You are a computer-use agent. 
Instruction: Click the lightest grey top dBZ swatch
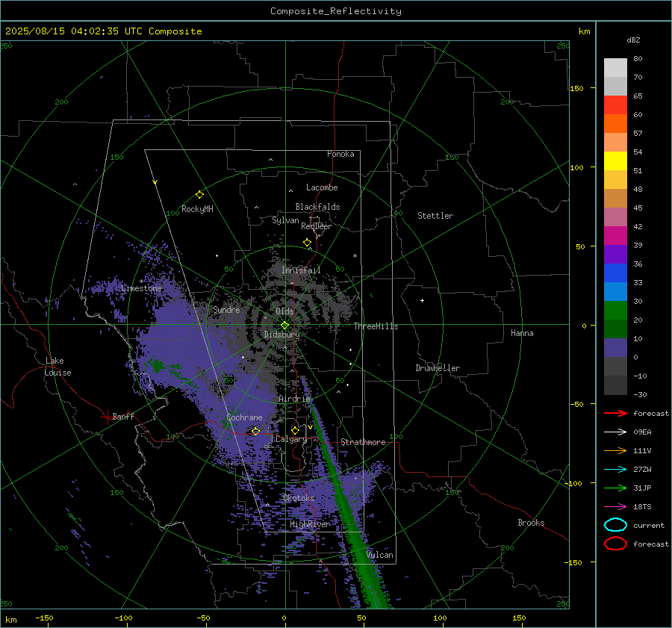pyautogui.click(x=615, y=68)
